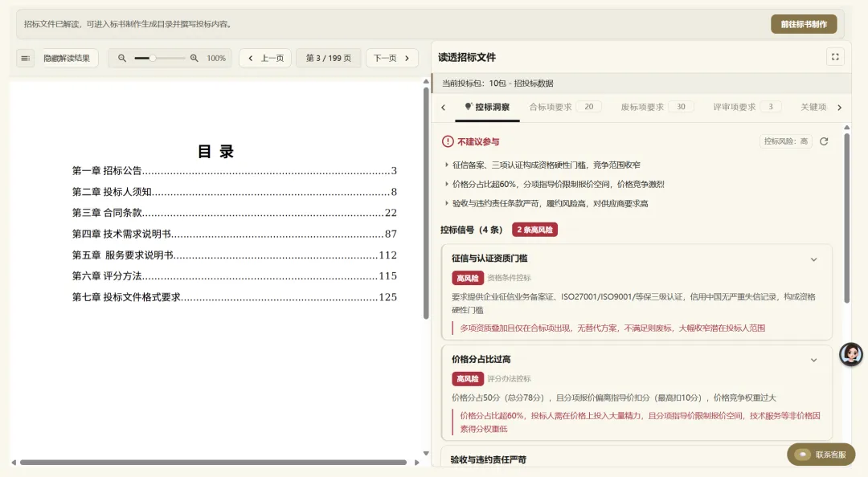Click the 验收与违约责任严苛 card title
Viewport: 868px width, 477px height.
(x=489, y=459)
